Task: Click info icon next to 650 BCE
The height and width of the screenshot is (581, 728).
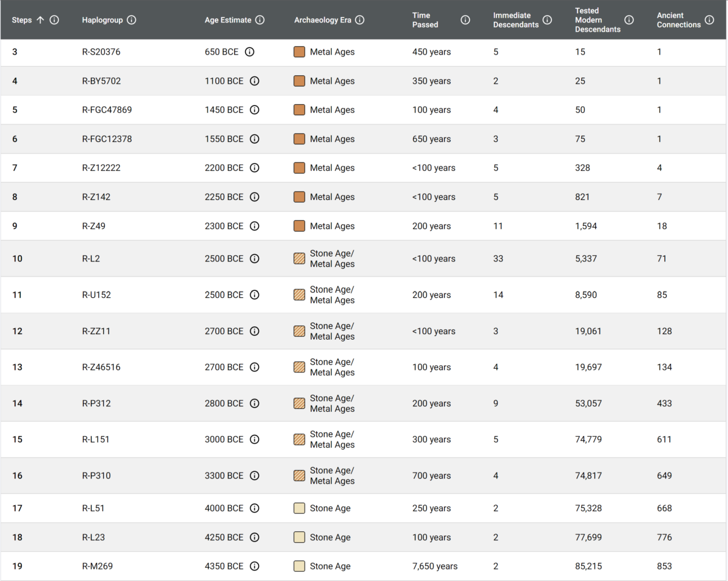Action: [249, 52]
